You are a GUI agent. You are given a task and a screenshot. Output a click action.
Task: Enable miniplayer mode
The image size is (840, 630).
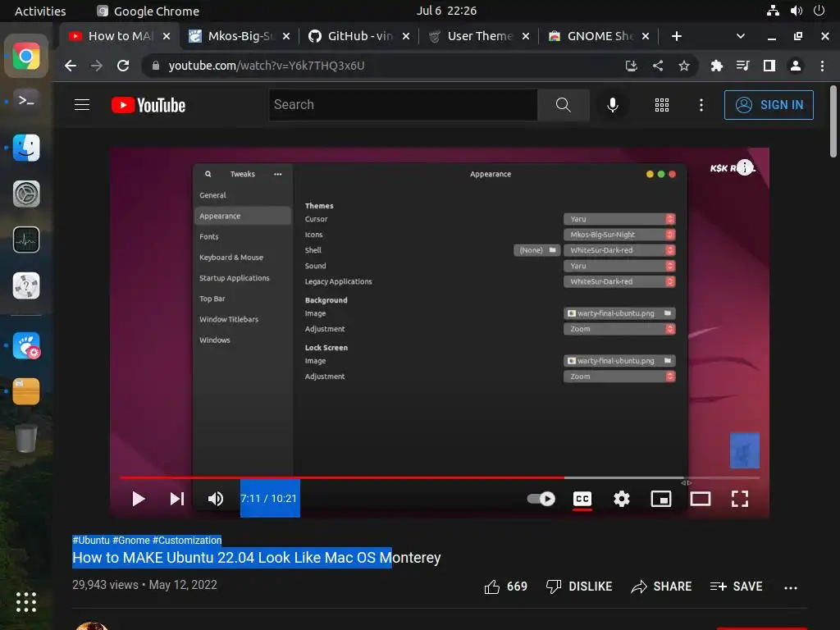(661, 499)
